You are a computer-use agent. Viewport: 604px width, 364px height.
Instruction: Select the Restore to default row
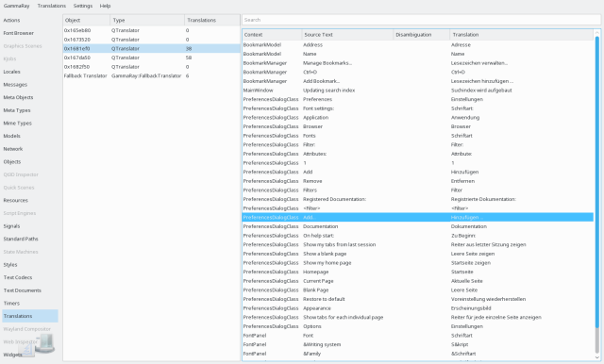(x=418, y=299)
